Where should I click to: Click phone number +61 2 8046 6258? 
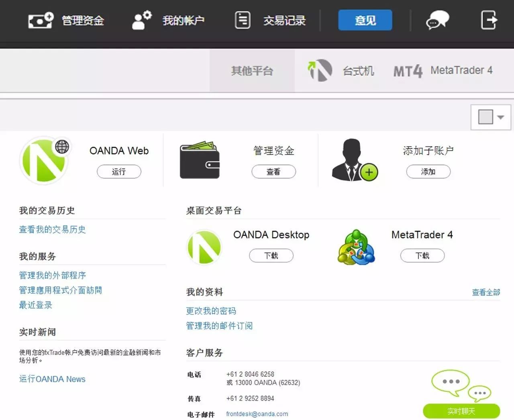[x=250, y=374]
